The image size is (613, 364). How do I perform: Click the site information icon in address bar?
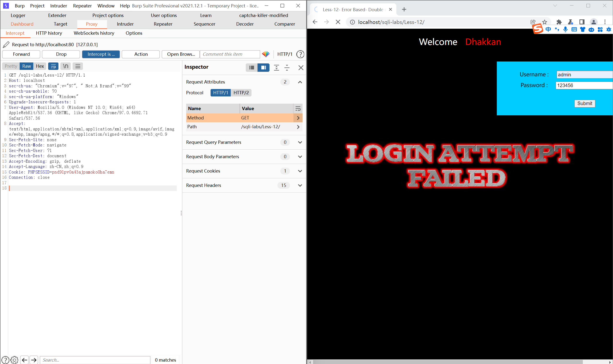pyautogui.click(x=352, y=22)
